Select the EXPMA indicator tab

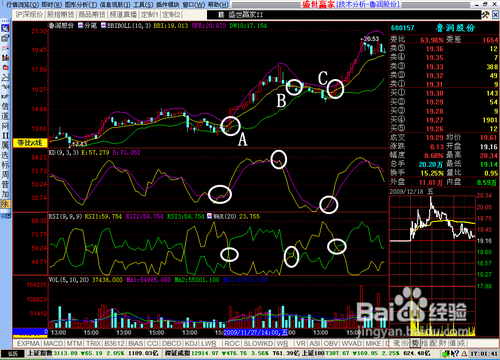28,343
